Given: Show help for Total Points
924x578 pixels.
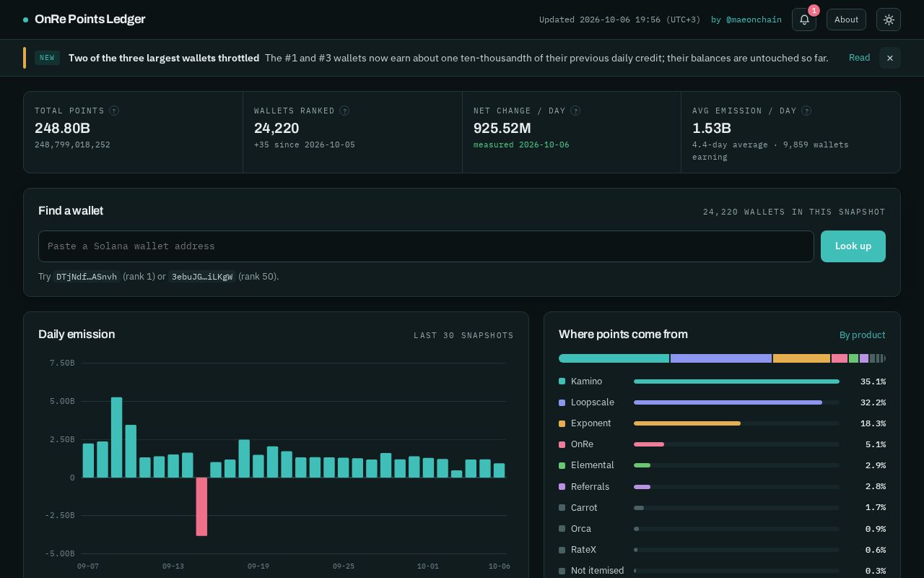Looking at the screenshot, I should point(114,111).
